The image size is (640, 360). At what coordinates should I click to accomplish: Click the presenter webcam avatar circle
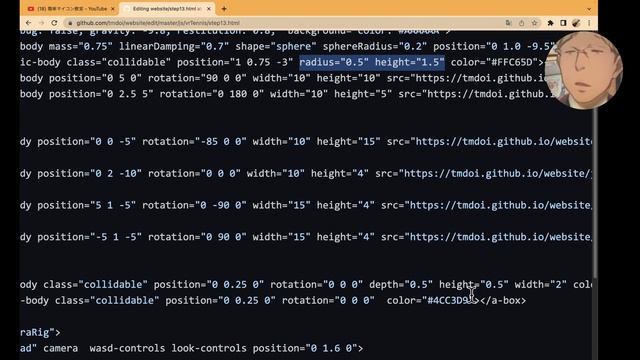click(x=584, y=71)
